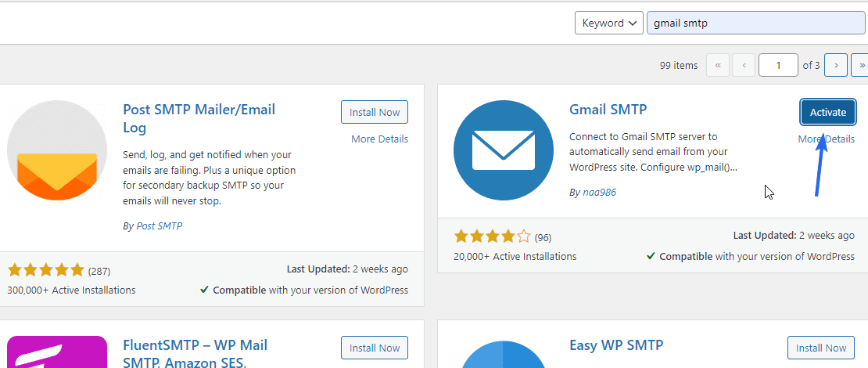Screen dimensions: 868x368
Task: Click Gmail SMTP compatibility status text
Action: (x=751, y=257)
